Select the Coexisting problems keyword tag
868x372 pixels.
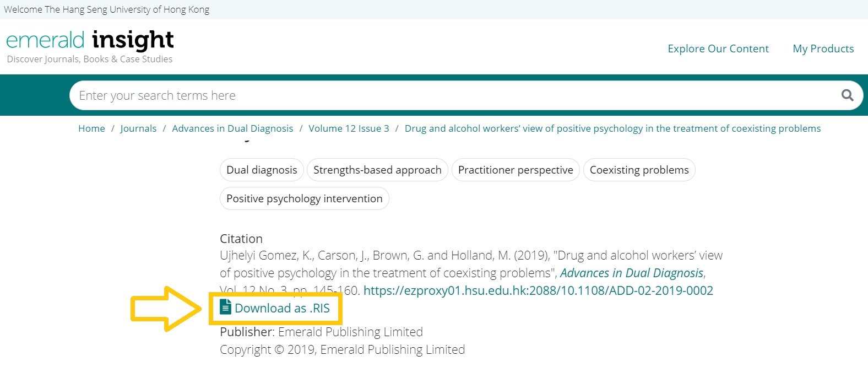(x=639, y=170)
